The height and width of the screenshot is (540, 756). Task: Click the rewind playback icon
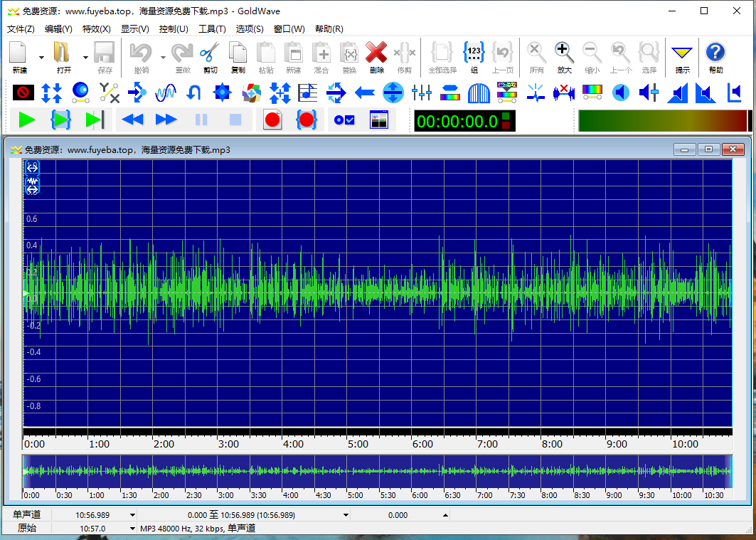[x=132, y=120]
